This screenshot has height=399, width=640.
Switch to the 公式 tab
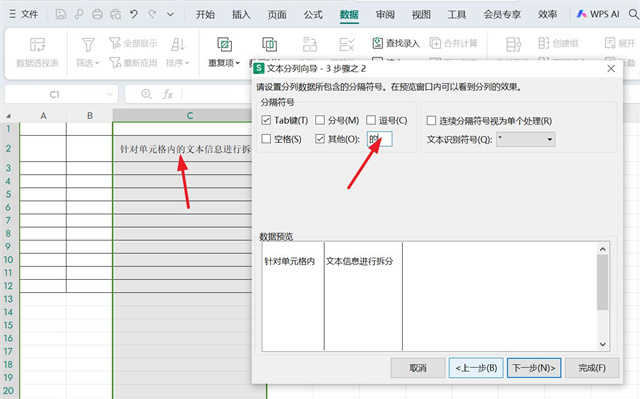pos(313,15)
